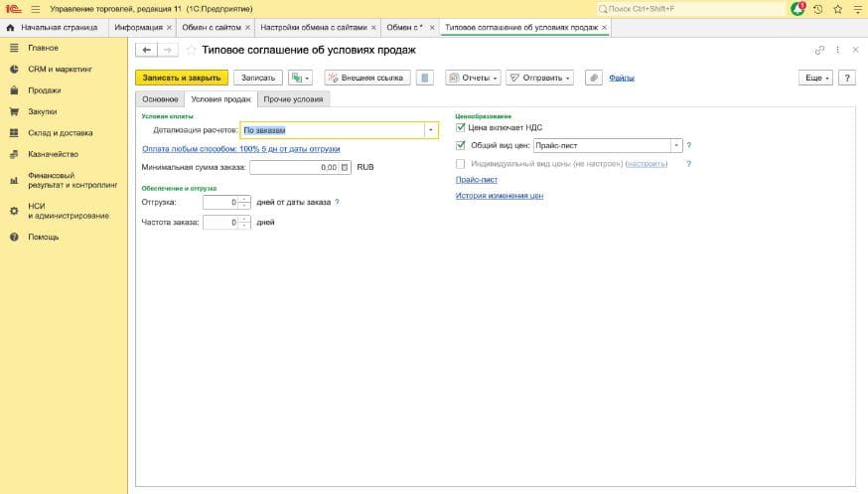Open calculator for minimum order sum
The width and height of the screenshot is (868, 494).
pyautogui.click(x=345, y=167)
